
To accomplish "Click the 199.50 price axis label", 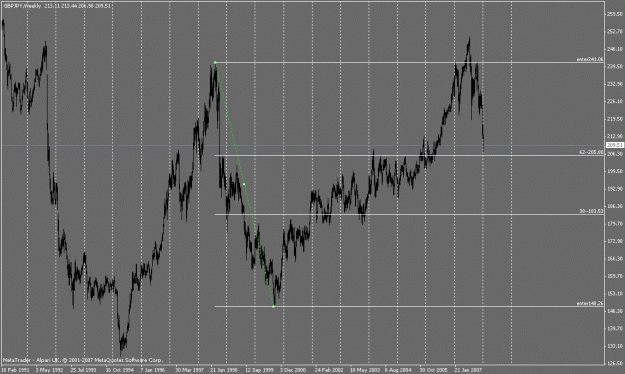I will pos(614,171).
